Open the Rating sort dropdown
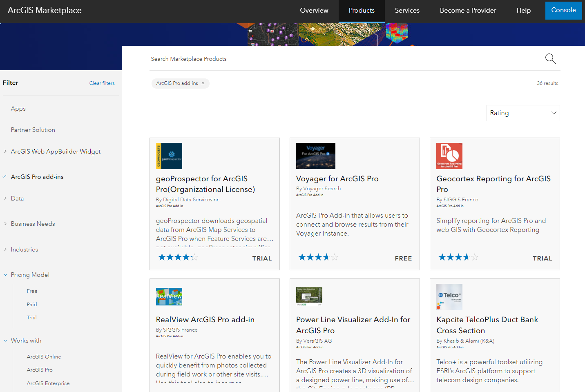This screenshot has height=392, width=585. (x=523, y=113)
